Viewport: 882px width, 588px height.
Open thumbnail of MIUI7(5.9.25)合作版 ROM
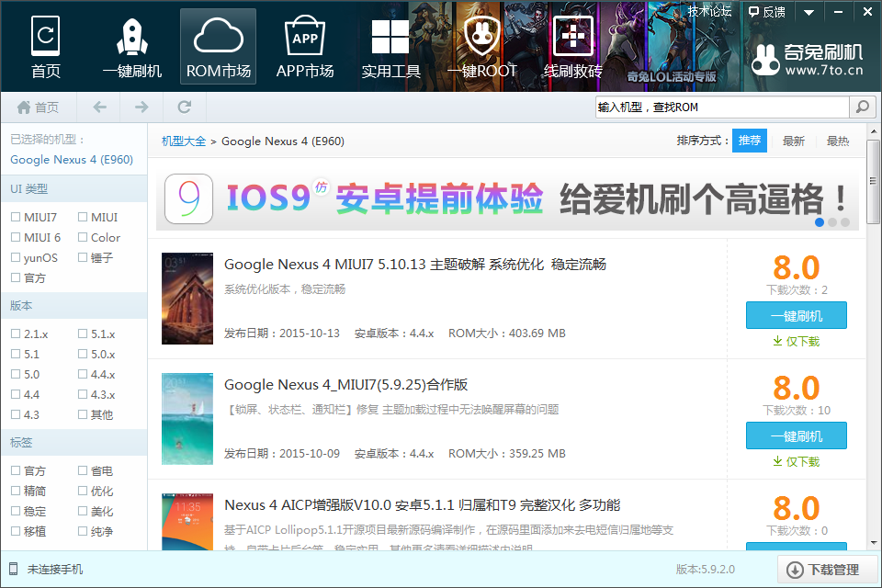coord(187,419)
